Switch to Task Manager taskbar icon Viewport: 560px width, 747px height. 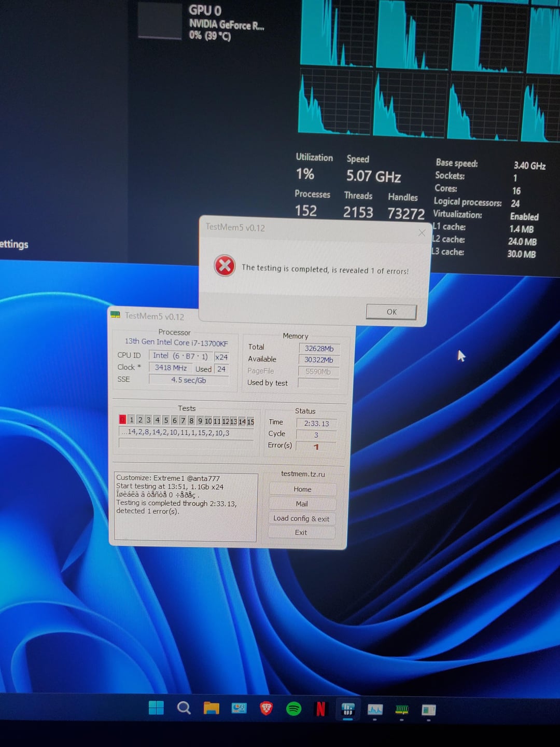click(375, 710)
